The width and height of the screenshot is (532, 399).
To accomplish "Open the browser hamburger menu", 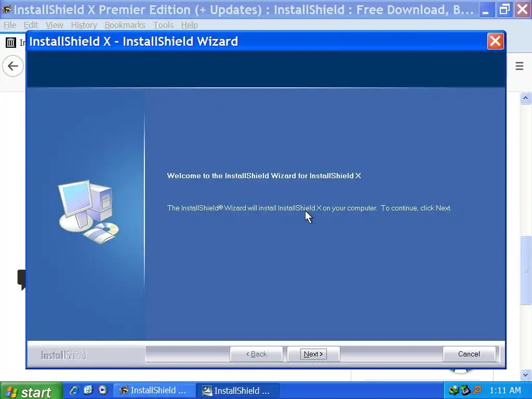I will [x=519, y=66].
